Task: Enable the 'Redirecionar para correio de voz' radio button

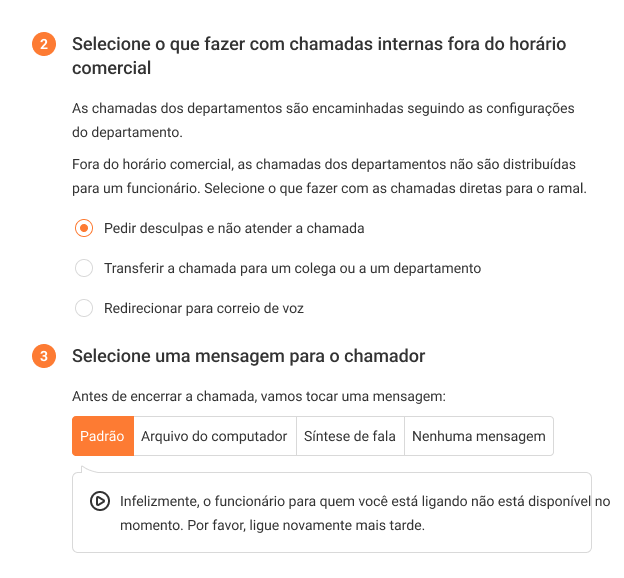Action: pos(84,308)
